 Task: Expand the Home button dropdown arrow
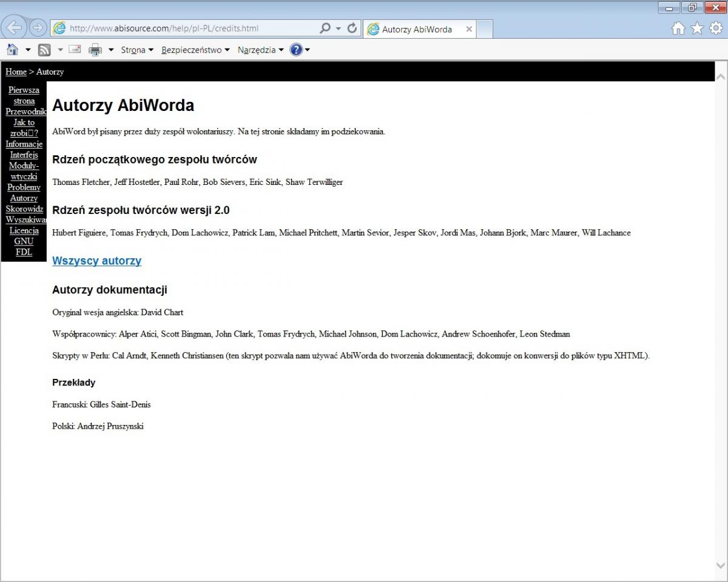[28, 50]
